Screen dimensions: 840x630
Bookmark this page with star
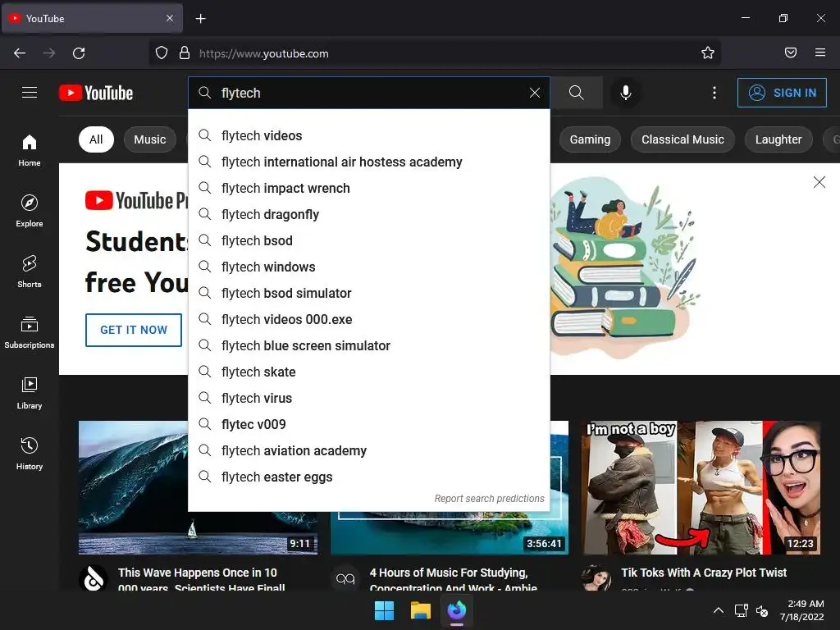click(x=708, y=53)
